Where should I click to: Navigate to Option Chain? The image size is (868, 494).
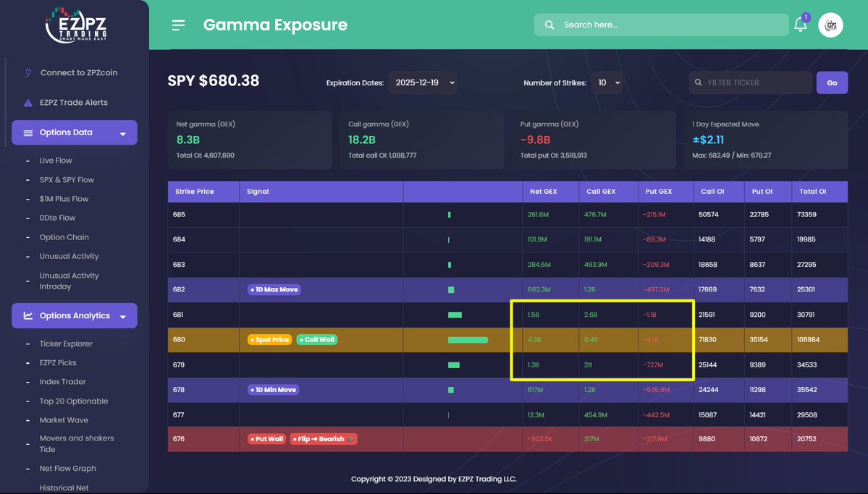tap(64, 237)
